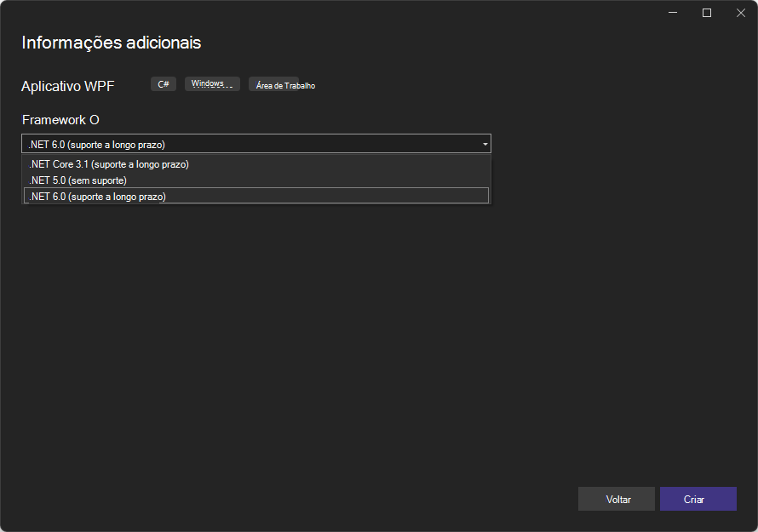Select .NET Core 3.1 (suporte a longo prazo)

tap(109, 164)
